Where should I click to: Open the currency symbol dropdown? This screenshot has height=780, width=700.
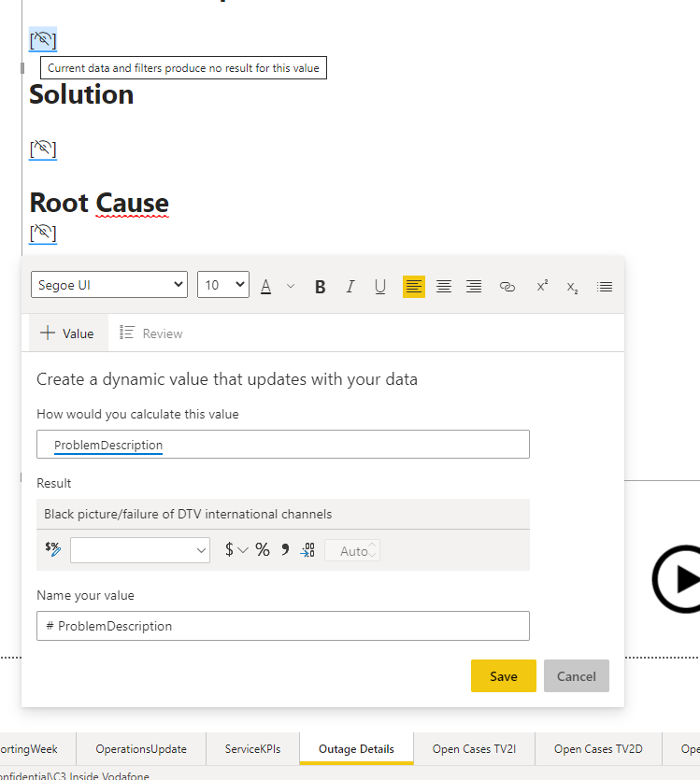point(236,549)
